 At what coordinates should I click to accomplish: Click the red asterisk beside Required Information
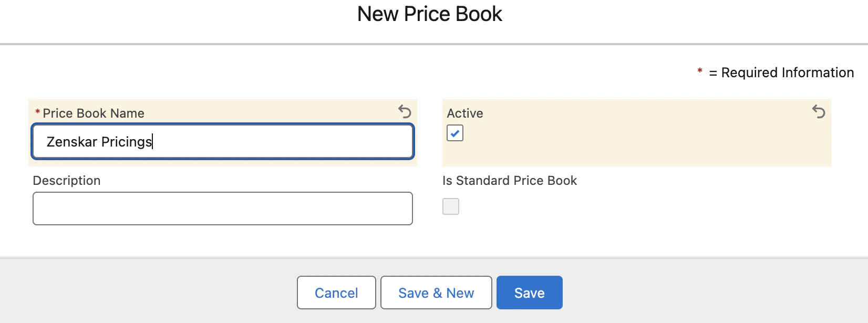coord(700,71)
